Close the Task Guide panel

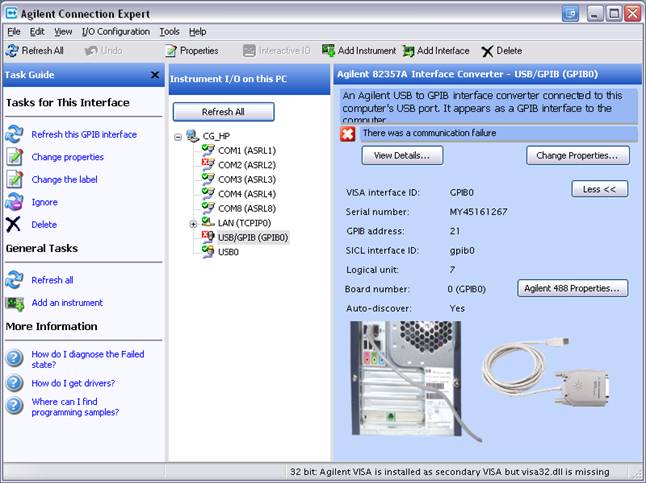click(x=155, y=75)
